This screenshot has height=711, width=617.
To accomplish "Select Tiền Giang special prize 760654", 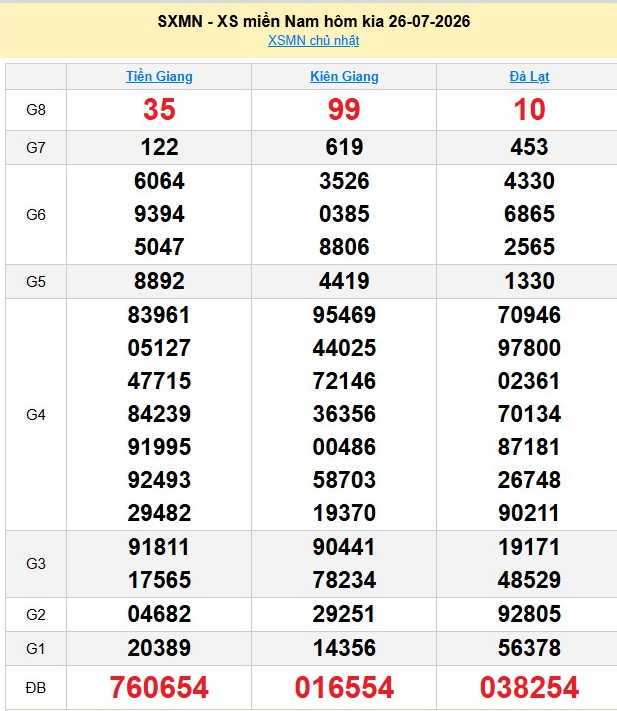I will pos(159,687).
